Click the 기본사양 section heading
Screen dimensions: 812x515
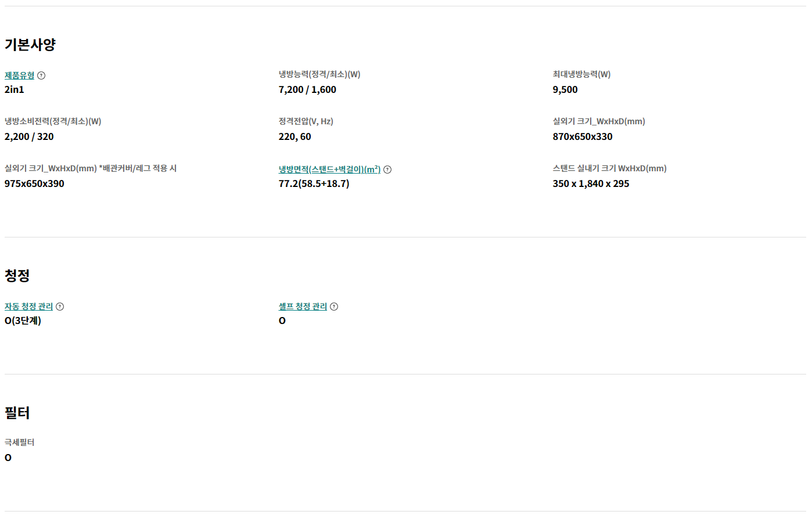click(30, 45)
